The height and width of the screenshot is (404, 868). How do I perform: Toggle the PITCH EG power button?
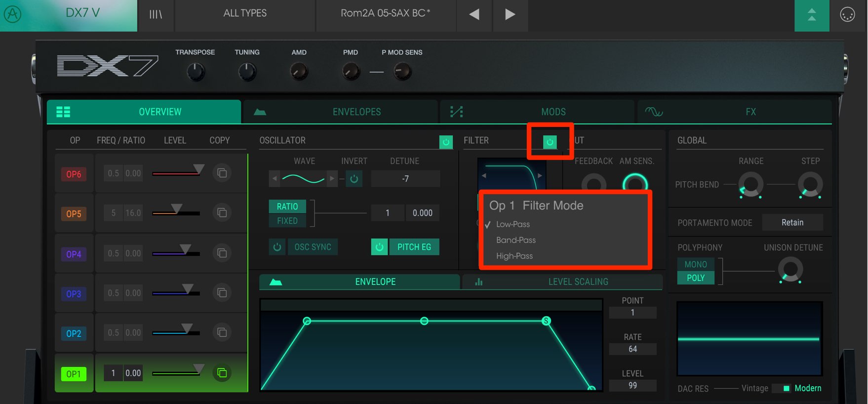point(379,247)
